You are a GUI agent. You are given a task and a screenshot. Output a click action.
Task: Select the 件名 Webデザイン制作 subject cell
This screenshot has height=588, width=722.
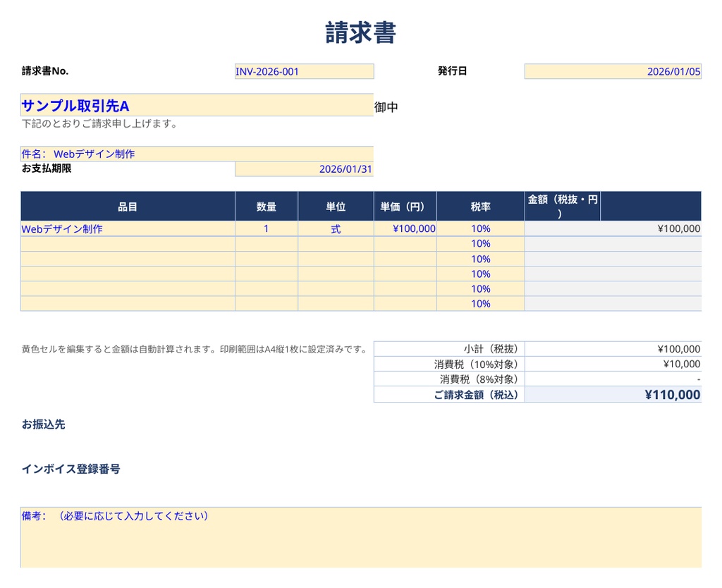197,154
